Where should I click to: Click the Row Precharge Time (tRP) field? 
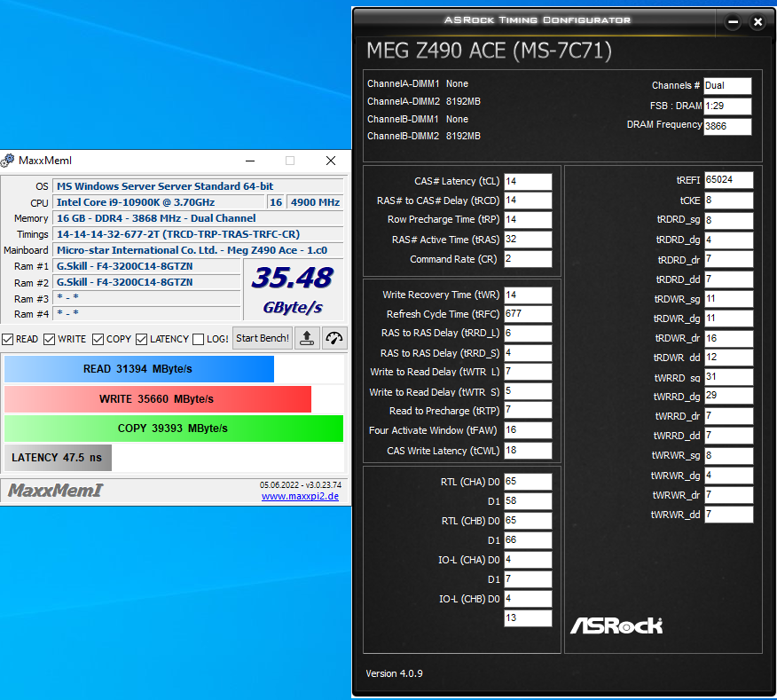pyautogui.click(x=528, y=220)
